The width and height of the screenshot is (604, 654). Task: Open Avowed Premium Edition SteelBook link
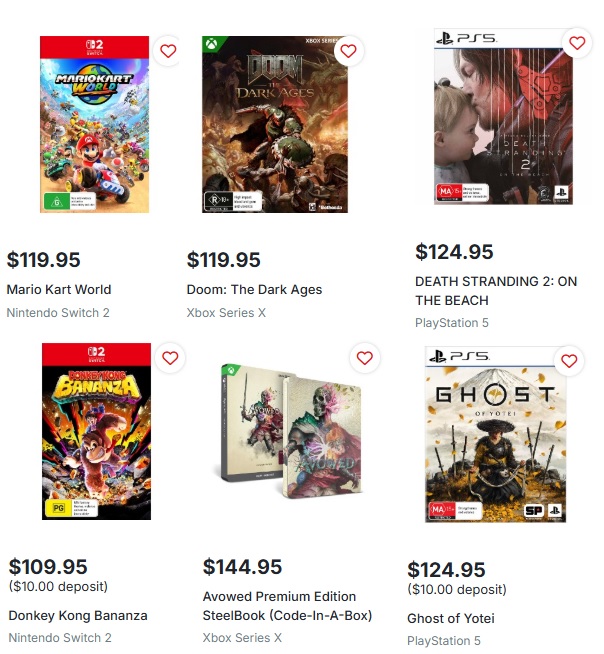pos(287,606)
